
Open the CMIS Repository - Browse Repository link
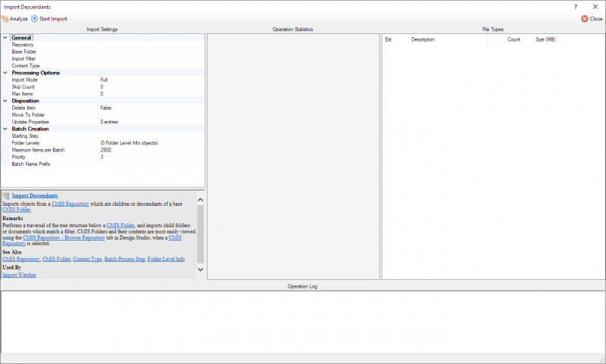(64, 238)
